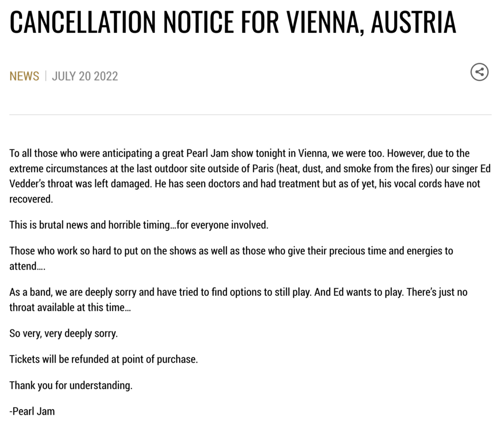Click 'Thank you for understanding.' line
This screenshot has width=504, height=427.
pyautogui.click(x=71, y=385)
